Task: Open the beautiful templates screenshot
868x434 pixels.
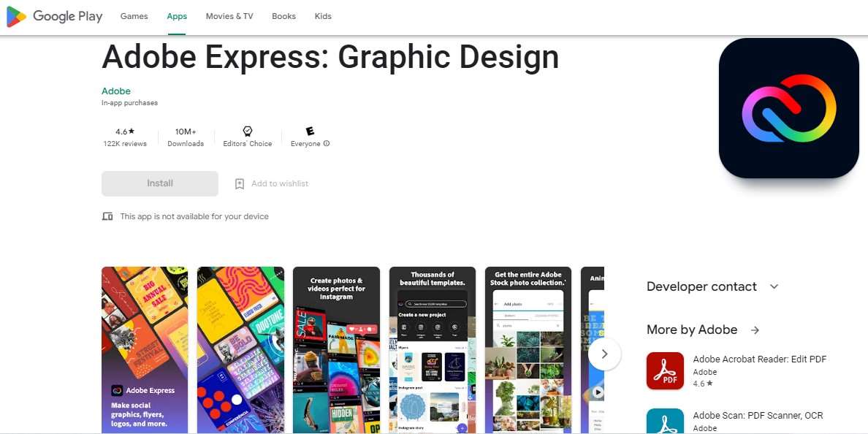Action: point(433,350)
